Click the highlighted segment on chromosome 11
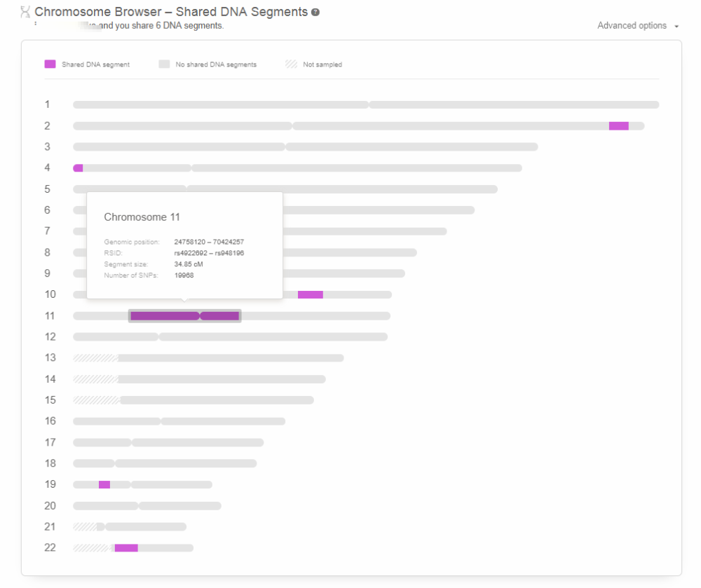This screenshot has width=701, height=588. pyautogui.click(x=184, y=315)
